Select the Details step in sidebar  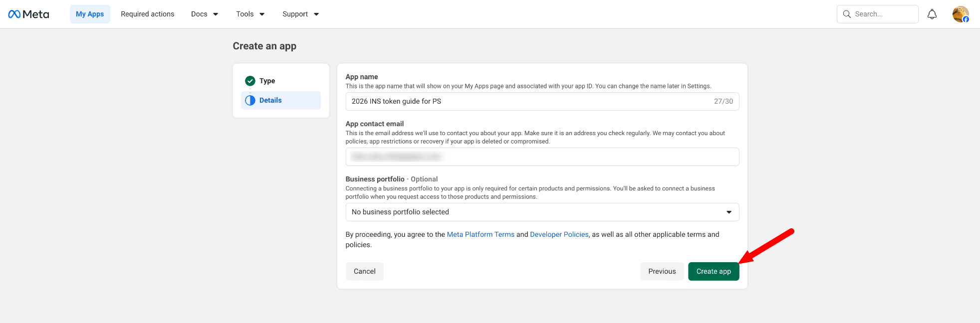pyautogui.click(x=270, y=100)
